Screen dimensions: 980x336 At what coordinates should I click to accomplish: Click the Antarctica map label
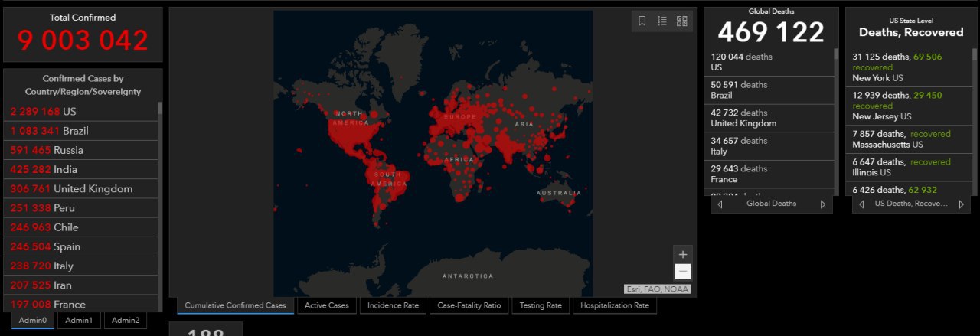[x=469, y=276]
